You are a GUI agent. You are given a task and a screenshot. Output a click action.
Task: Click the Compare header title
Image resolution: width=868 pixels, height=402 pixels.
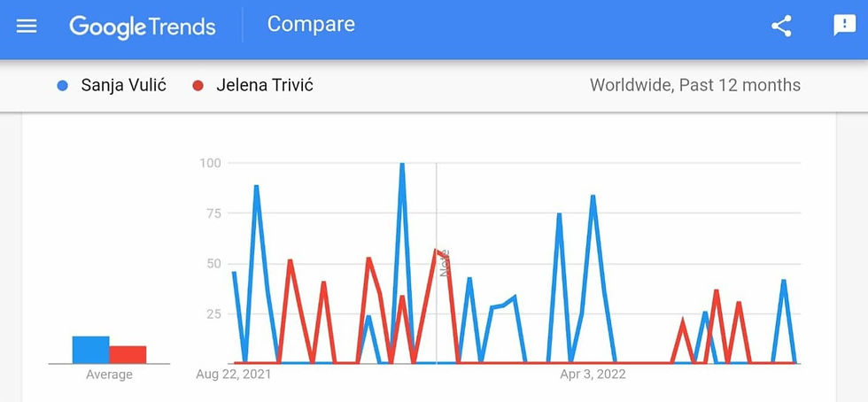[311, 25]
